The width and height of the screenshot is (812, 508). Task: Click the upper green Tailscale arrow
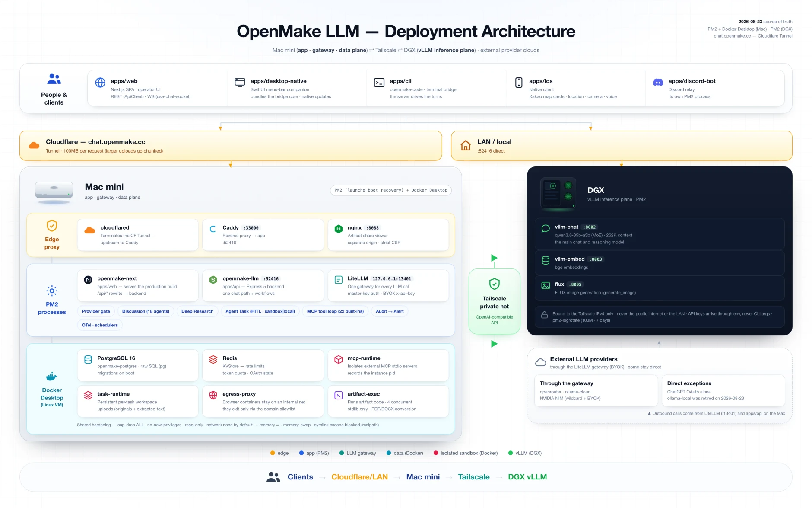[x=494, y=258]
